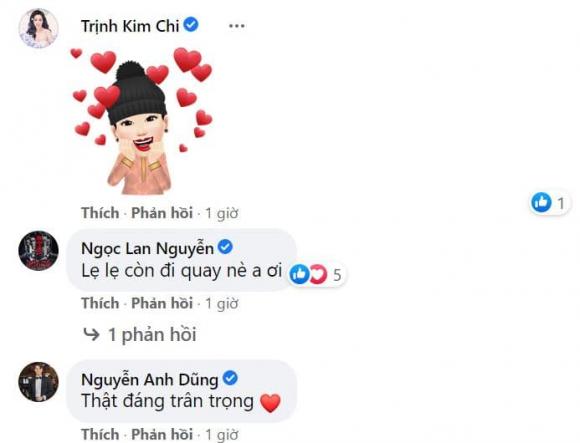Toggle Thích on Nguyễn Anh Dũng's comment
This screenshot has height=443, width=580.
[100, 434]
